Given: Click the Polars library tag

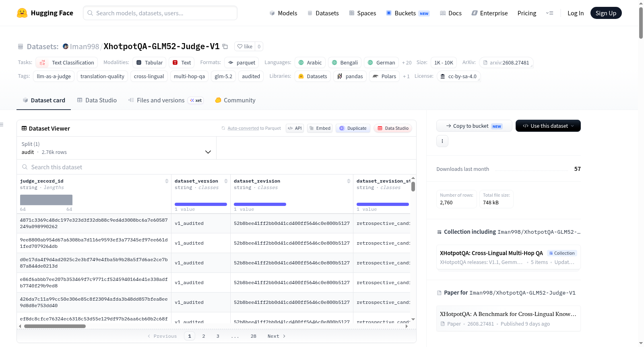Looking at the screenshot, I should [x=384, y=76].
